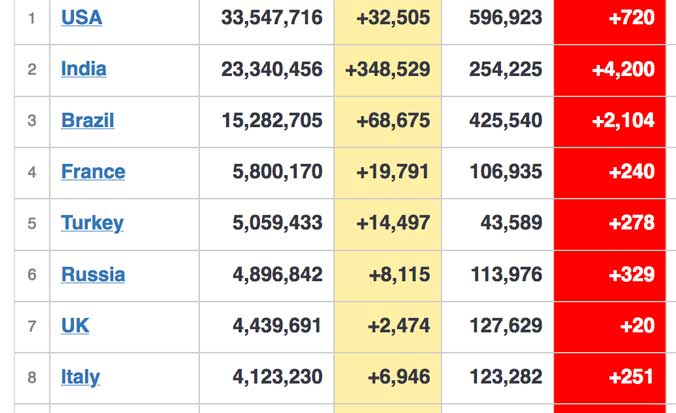This screenshot has height=413, width=676.
Task: Select USA total cases 33,547,716
Action: click(x=272, y=18)
